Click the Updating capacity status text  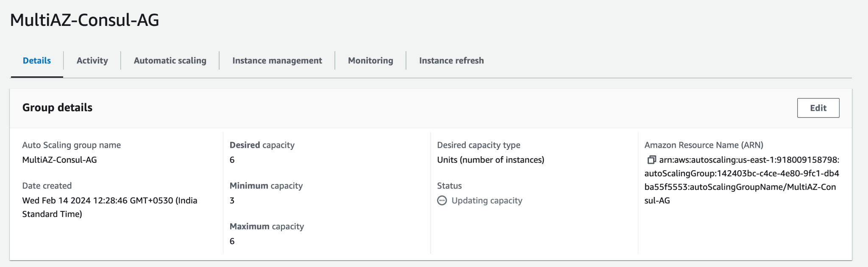(x=487, y=201)
